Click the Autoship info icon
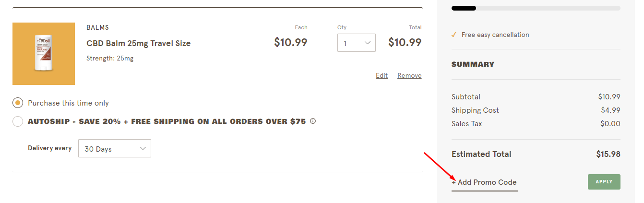 pos(313,121)
